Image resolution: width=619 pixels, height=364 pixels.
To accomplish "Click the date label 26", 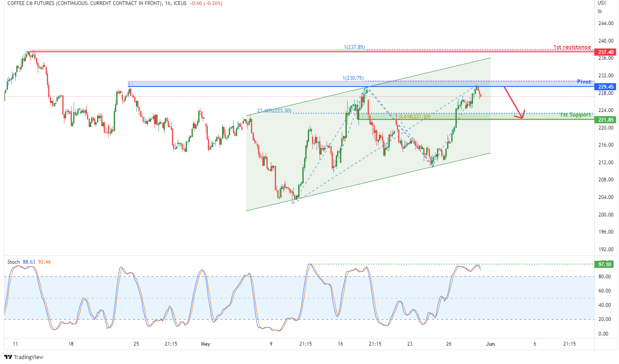I will (449, 344).
